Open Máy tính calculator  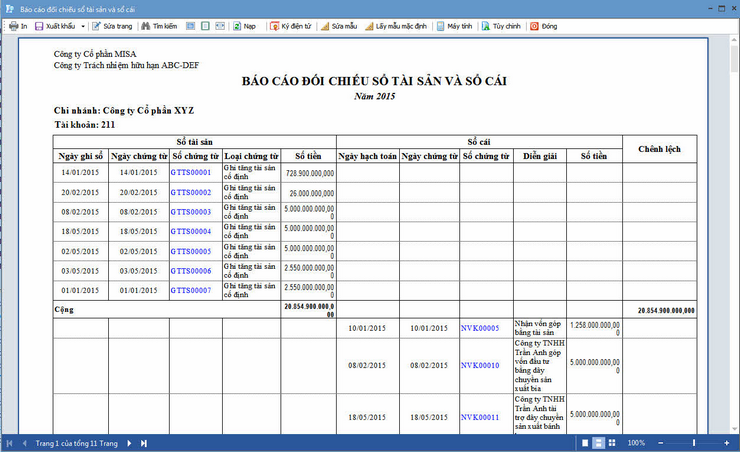point(454,26)
